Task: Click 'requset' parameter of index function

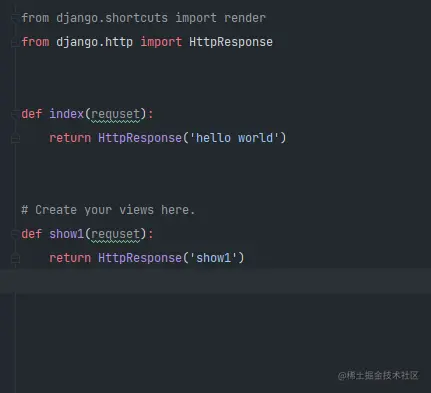Action: coord(115,115)
